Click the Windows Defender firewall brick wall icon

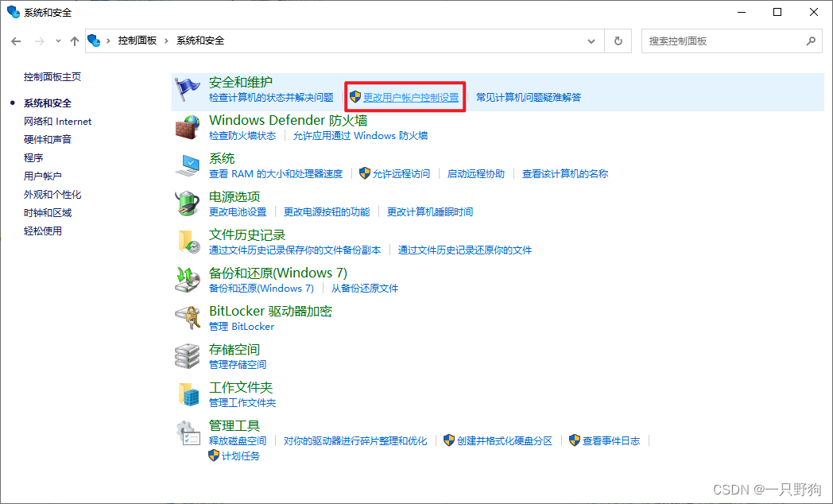point(188,127)
